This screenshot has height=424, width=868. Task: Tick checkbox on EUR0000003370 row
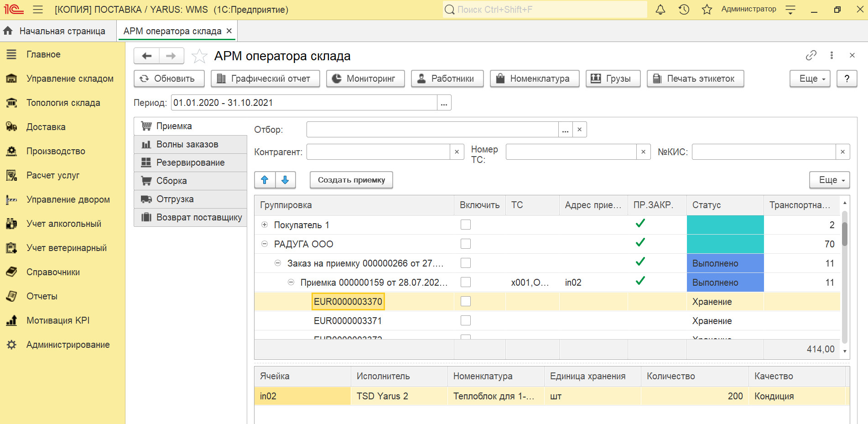(x=465, y=301)
